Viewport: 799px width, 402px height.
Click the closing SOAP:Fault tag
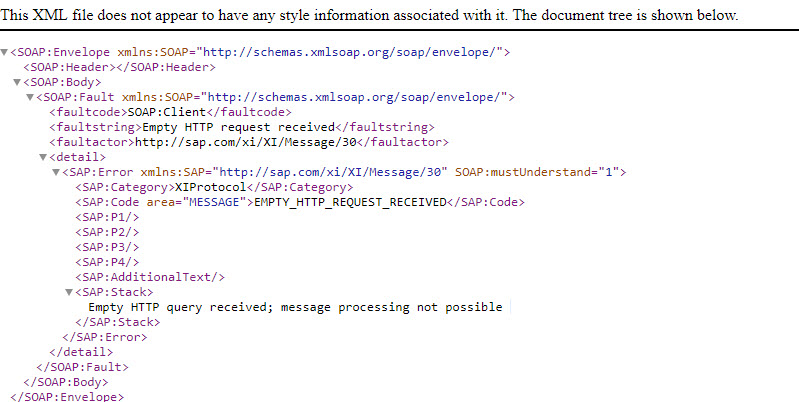pyautogui.click(x=83, y=367)
